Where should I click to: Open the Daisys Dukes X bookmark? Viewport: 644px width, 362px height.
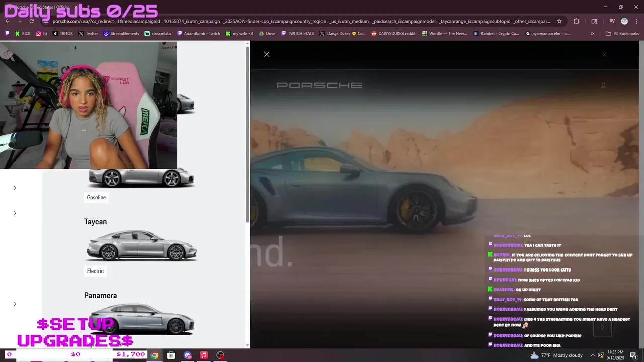point(342,34)
